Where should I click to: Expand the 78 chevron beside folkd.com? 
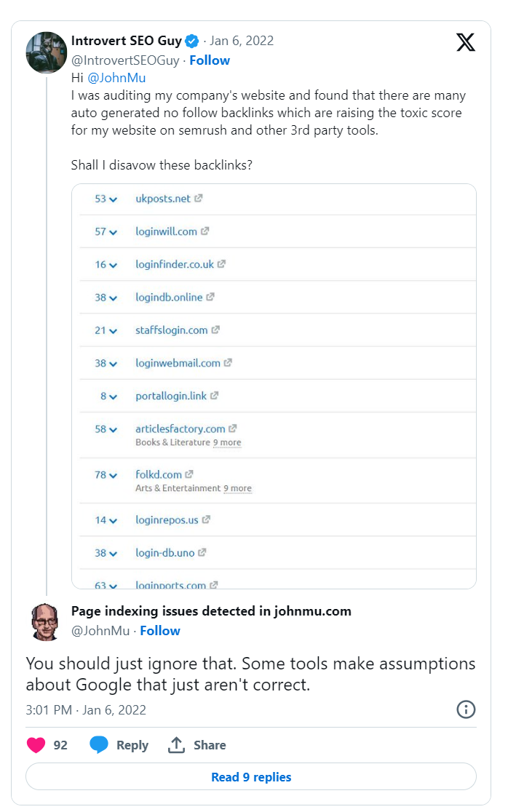pyautogui.click(x=113, y=475)
